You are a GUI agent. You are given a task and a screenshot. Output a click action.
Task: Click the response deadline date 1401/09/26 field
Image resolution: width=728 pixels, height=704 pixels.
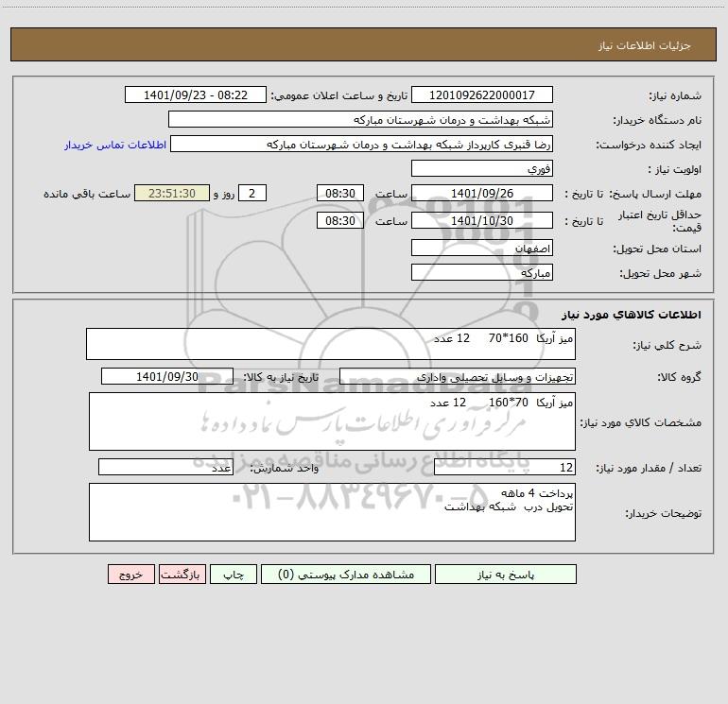pos(482,193)
